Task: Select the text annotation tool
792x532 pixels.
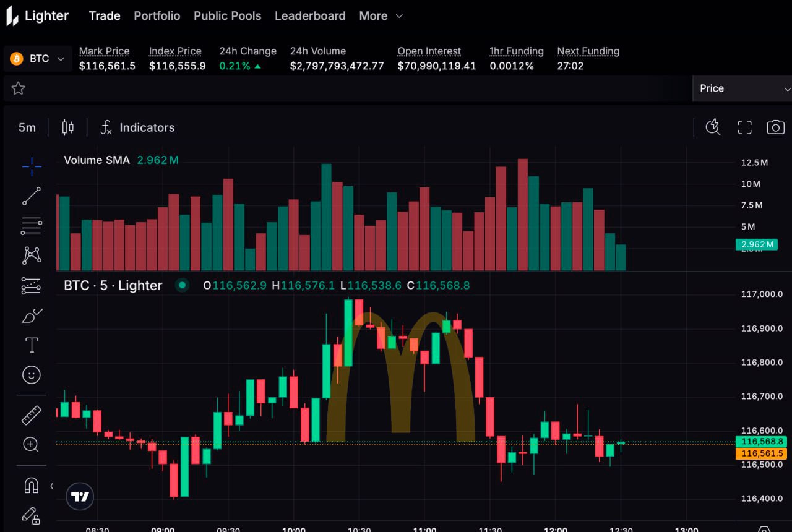Action: pos(32,345)
